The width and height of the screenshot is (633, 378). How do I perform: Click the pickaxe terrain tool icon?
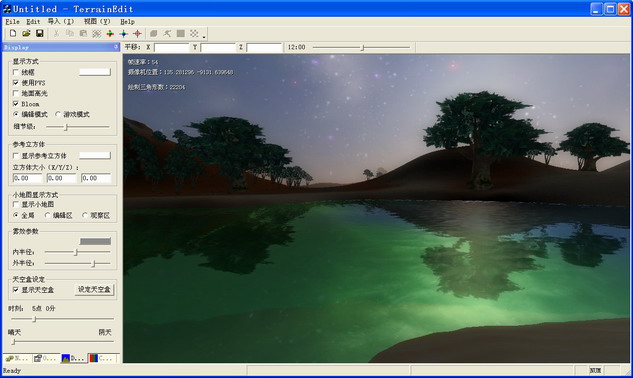167,34
